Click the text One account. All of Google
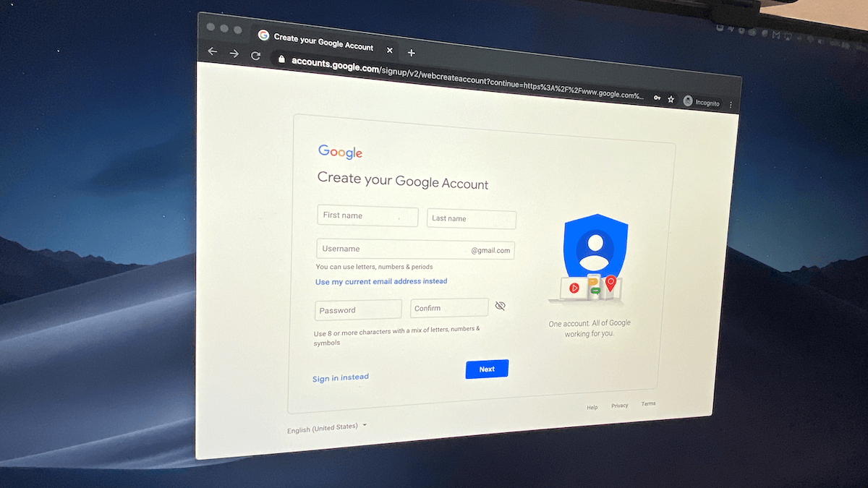This screenshot has height=488, width=868. pos(590,323)
